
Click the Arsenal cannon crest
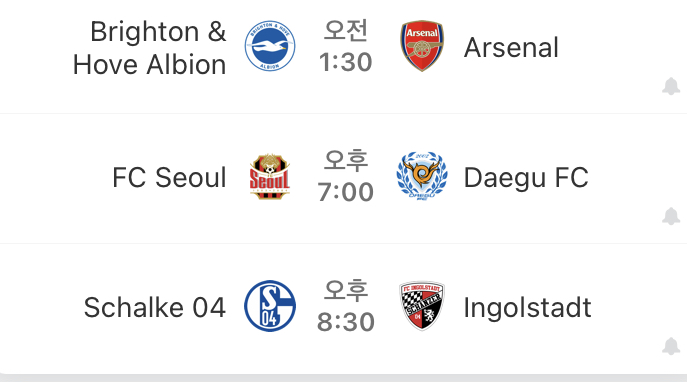pyautogui.click(x=422, y=46)
